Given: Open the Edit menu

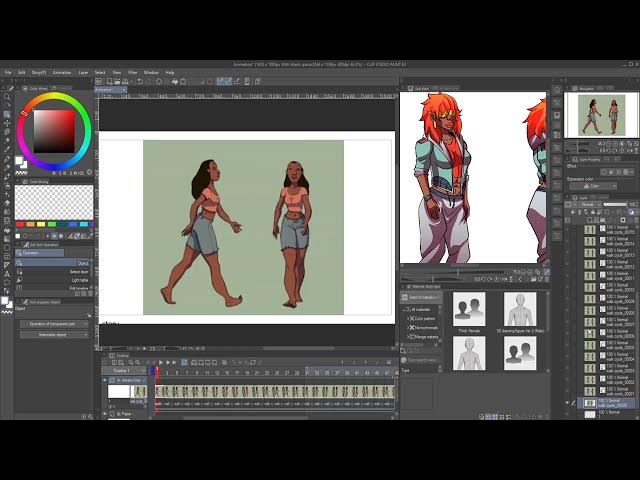Looking at the screenshot, I should click(21, 73).
